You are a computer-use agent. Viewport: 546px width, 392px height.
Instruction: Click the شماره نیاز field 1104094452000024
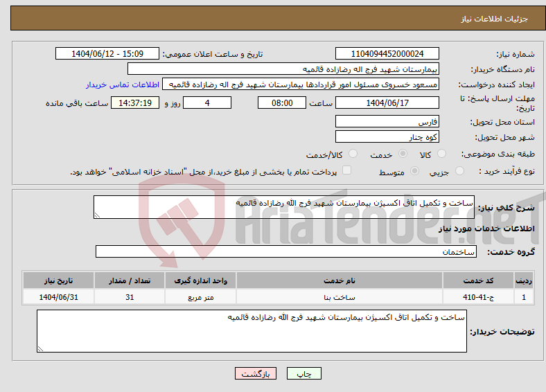click(387, 53)
